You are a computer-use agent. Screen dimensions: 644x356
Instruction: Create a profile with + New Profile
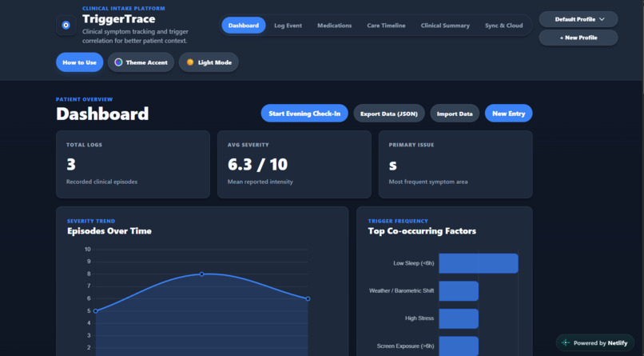578,38
